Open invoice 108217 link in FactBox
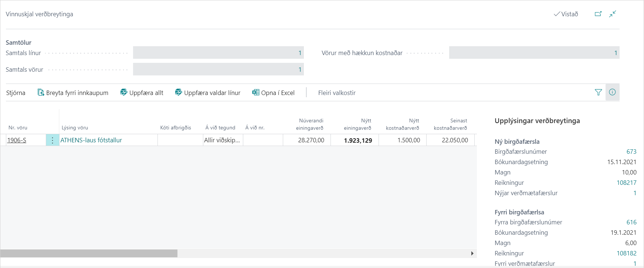 (x=626, y=183)
